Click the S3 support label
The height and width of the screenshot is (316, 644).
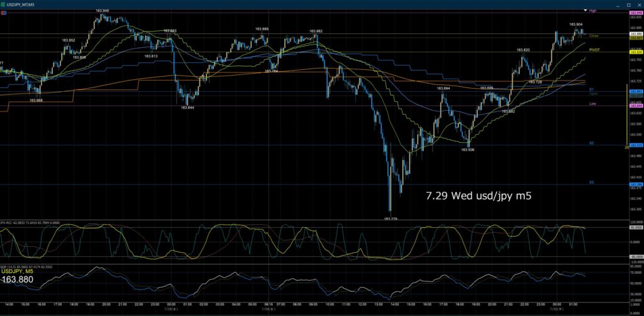[591, 182]
